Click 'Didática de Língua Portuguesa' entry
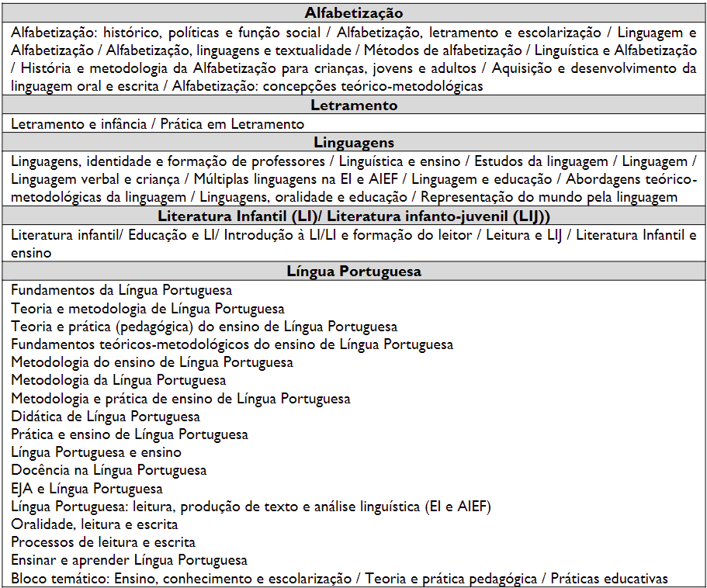The height and width of the screenshot is (588, 707). click(x=106, y=417)
